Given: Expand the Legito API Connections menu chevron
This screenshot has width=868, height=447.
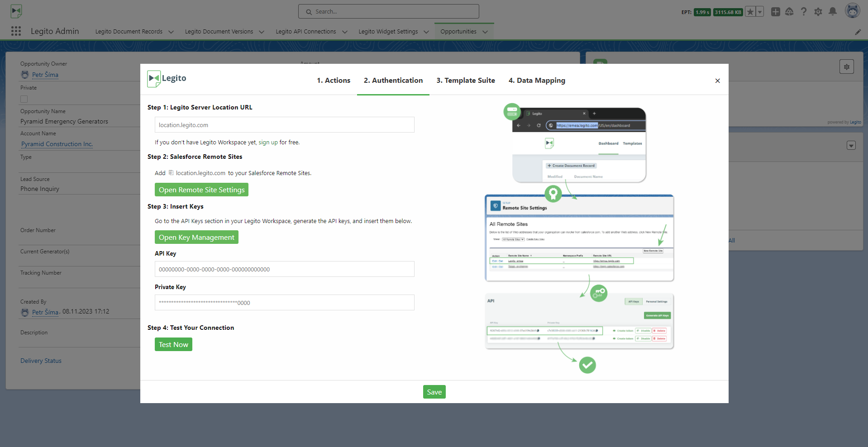Looking at the screenshot, I should point(345,32).
